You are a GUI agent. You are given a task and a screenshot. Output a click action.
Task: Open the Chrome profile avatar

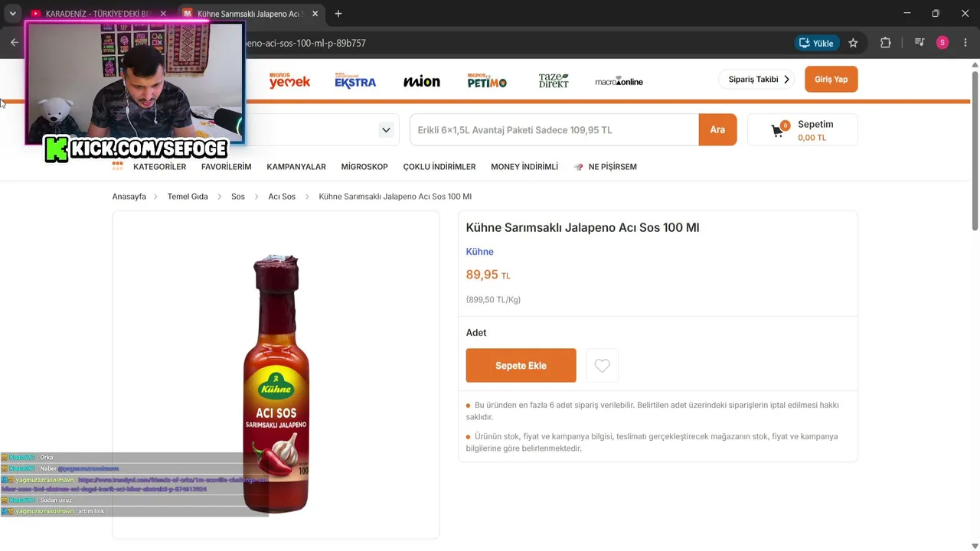tap(942, 43)
